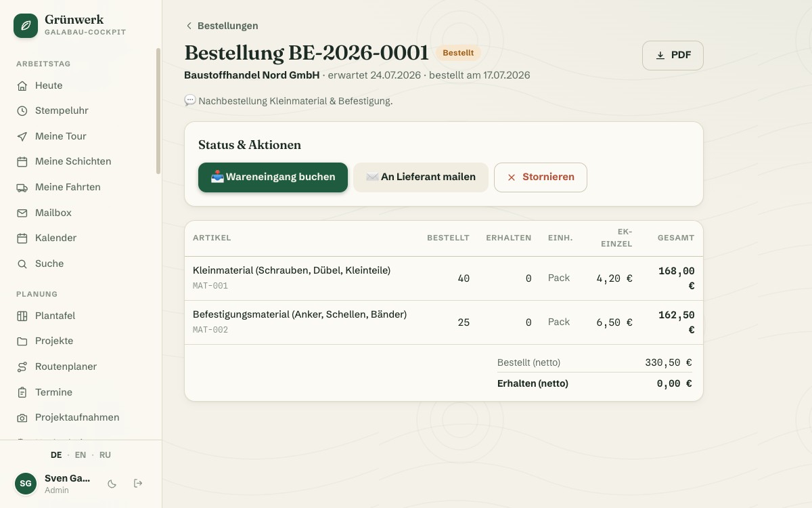This screenshot has height=508, width=812.
Task: Click An Lieferant mailen button
Action: [421, 177]
